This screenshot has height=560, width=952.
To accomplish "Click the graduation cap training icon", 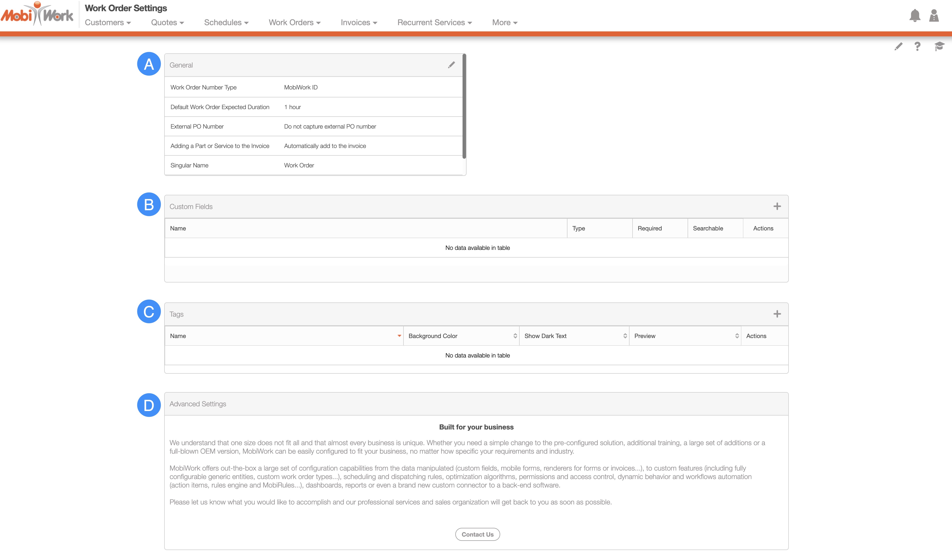I will click(x=939, y=46).
